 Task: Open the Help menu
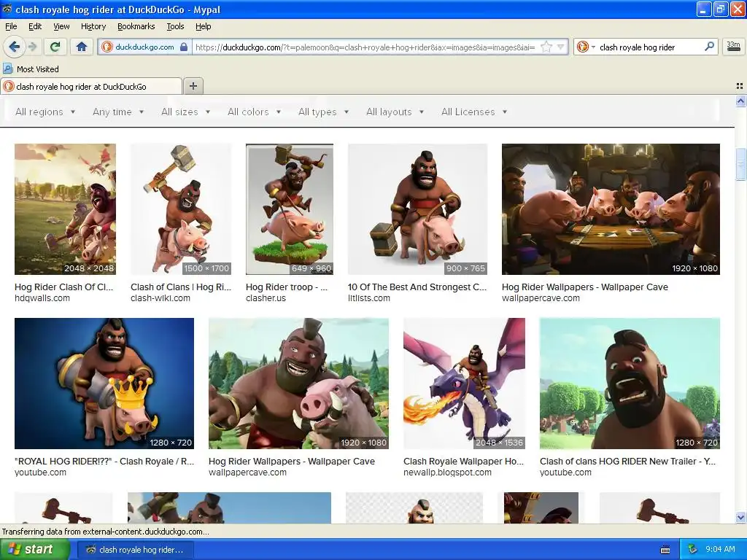click(x=203, y=26)
